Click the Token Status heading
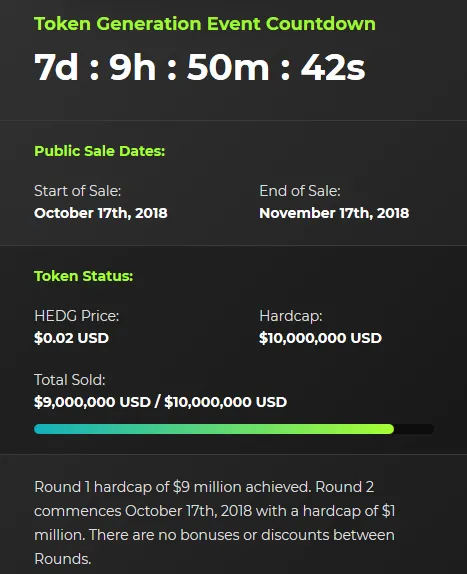The image size is (467, 574). click(x=83, y=276)
